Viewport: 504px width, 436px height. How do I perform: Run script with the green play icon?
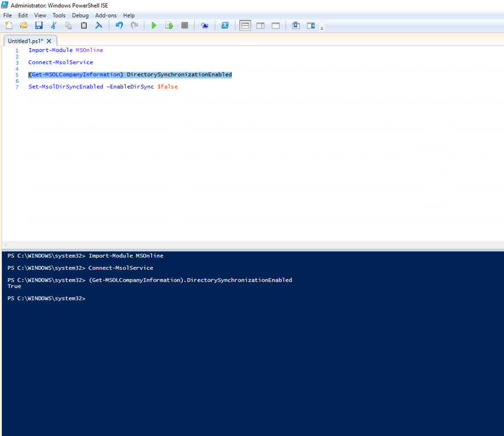153,26
